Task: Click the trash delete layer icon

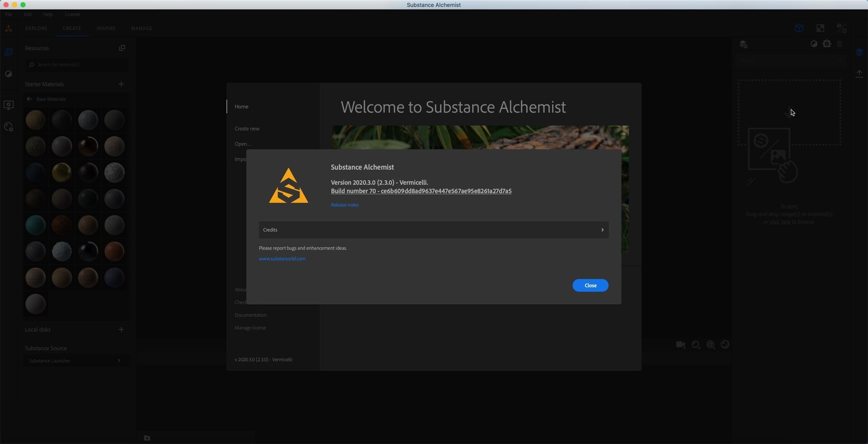Action: (x=840, y=44)
